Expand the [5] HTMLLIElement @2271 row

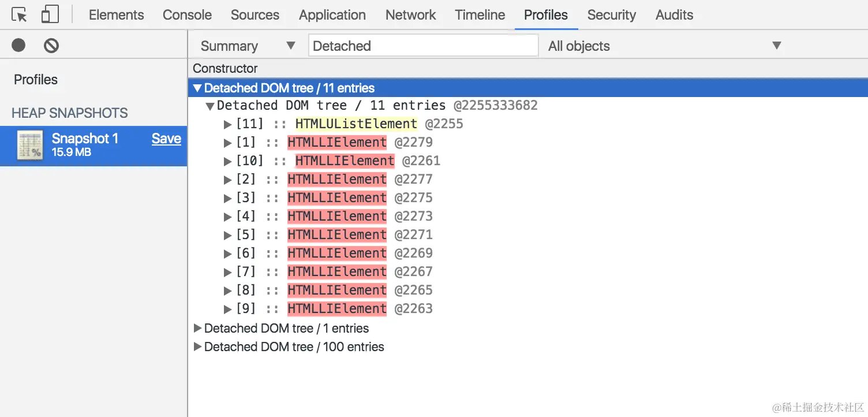228,235
